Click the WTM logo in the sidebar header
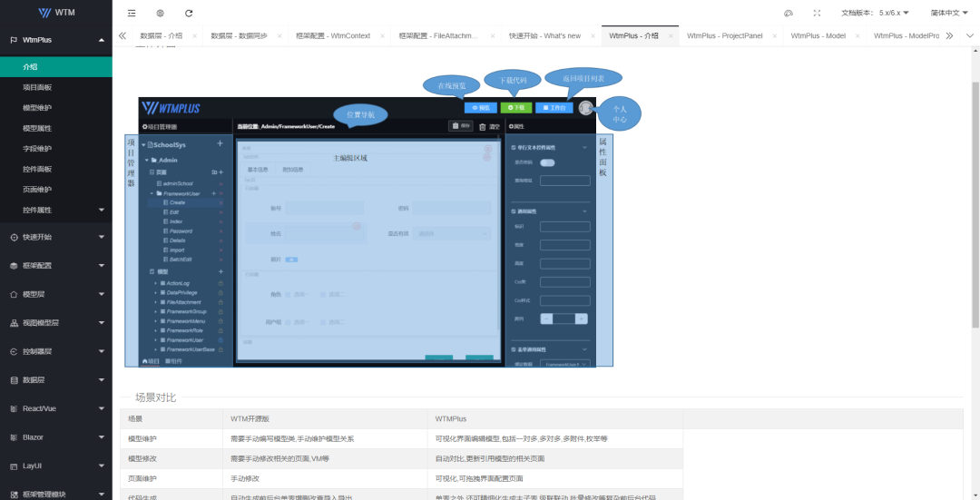 (56, 13)
